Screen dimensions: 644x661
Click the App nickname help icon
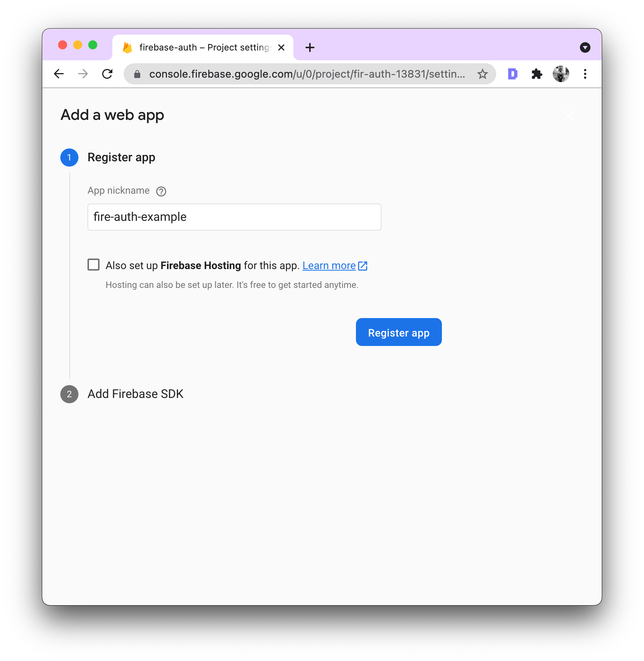[161, 191]
